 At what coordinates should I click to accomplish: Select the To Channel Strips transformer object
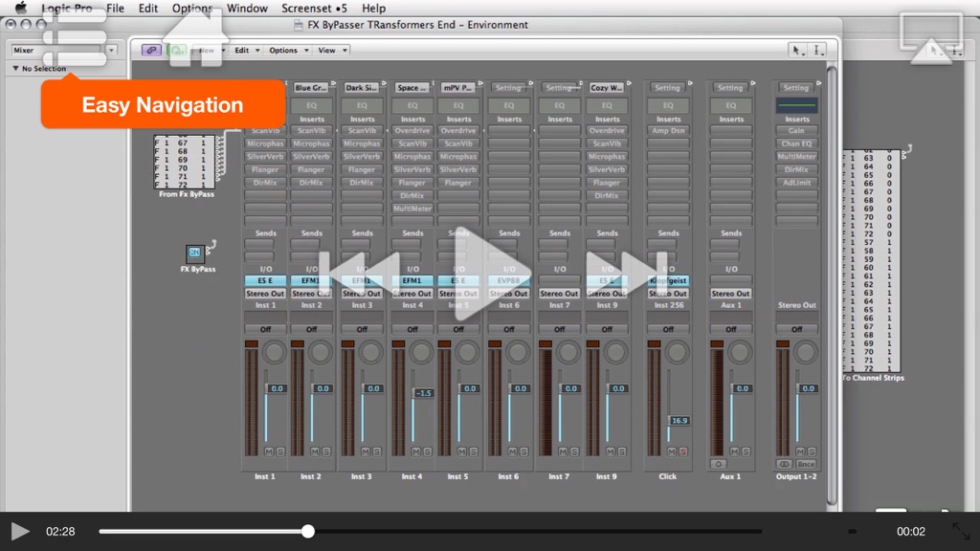(x=871, y=260)
